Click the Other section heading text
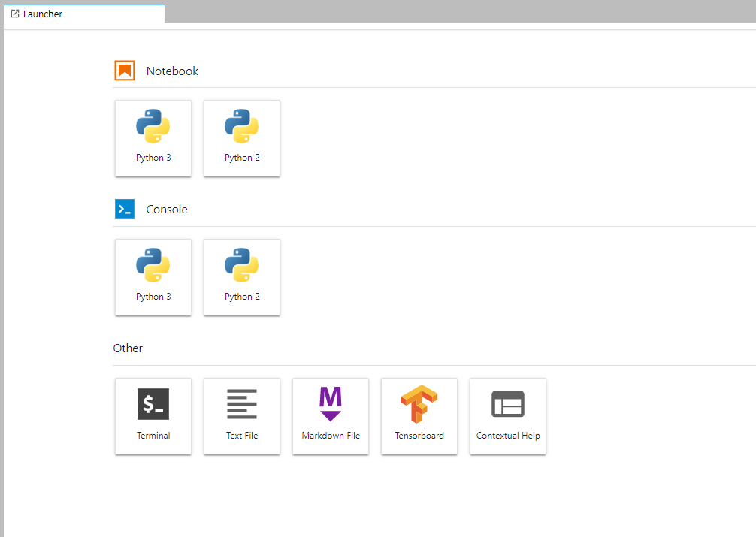The height and width of the screenshot is (537, 756). click(x=128, y=348)
